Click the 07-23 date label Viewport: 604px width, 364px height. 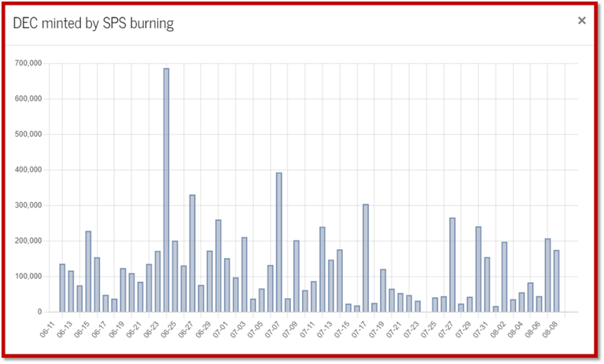(411, 329)
